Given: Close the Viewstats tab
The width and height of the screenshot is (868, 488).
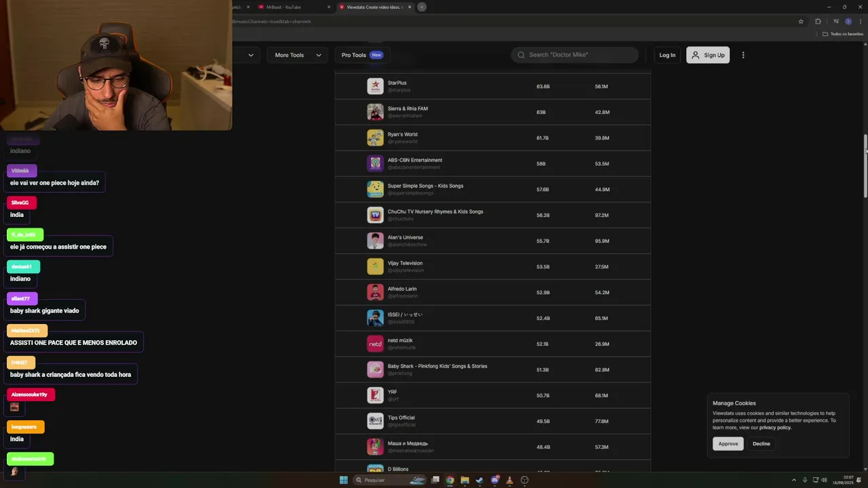Looking at the screenshot, I should point(410,7).
